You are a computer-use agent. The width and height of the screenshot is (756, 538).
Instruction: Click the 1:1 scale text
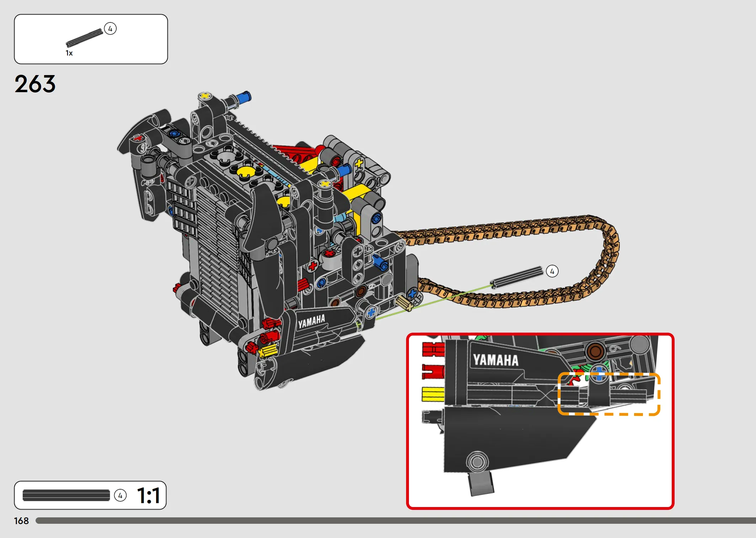coord(149,496)
